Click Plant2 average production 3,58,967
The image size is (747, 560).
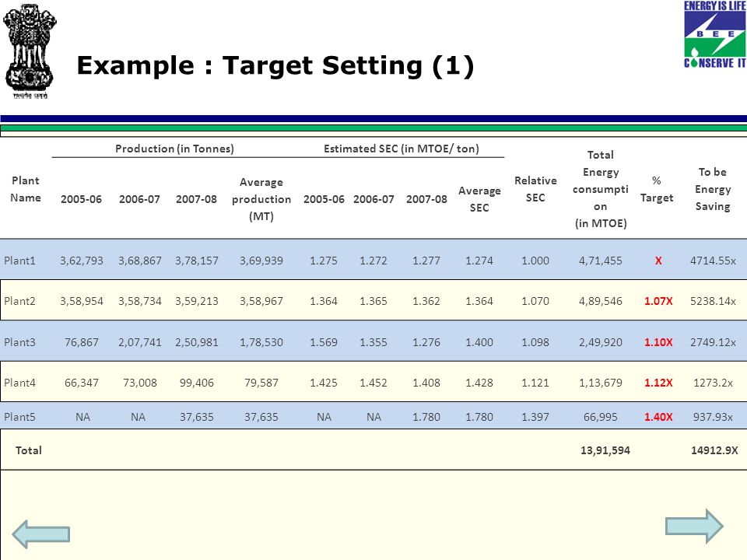click(261, 301)
